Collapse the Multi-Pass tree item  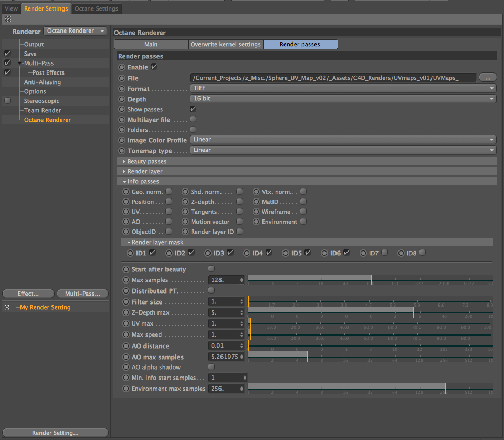[x=20, y=64]
